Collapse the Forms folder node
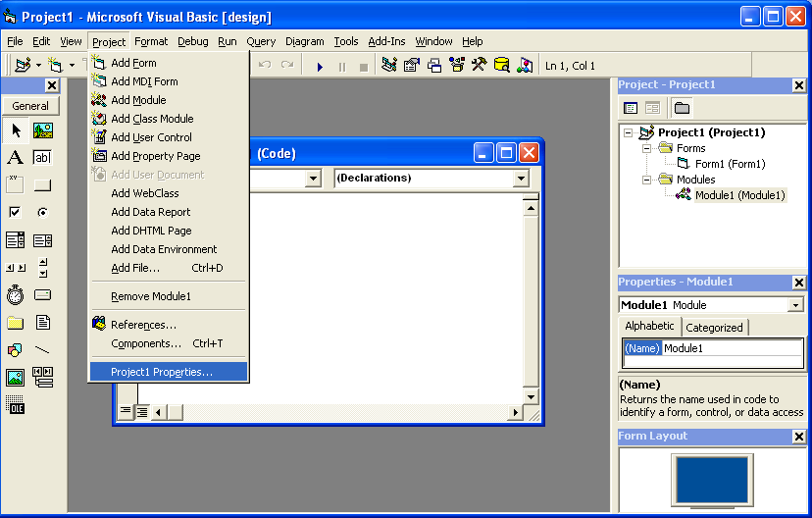Viewport: 812px width, 518px height. point(646,149)
